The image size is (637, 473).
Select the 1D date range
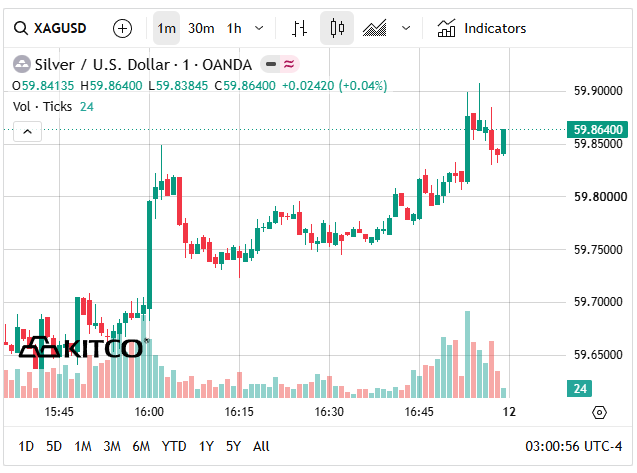pos(26,447)
